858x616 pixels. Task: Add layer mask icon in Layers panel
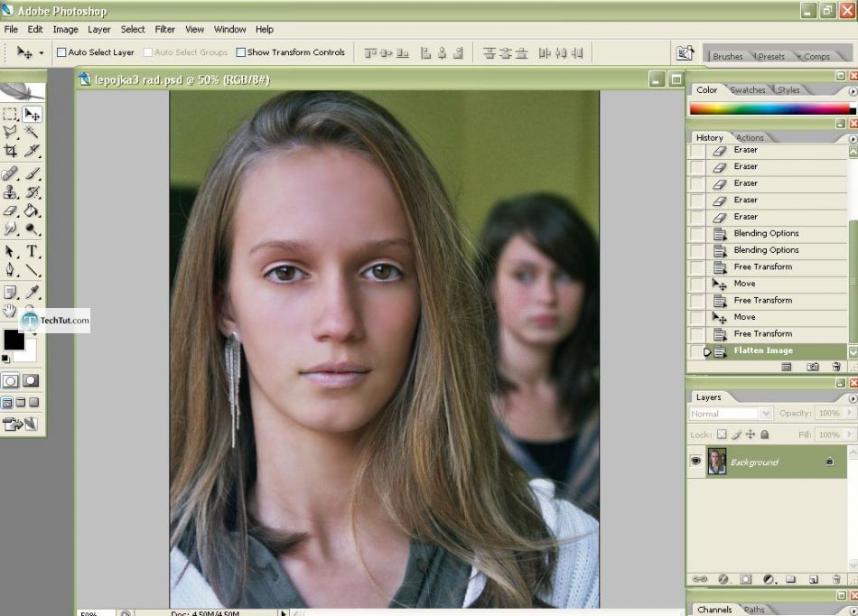745,579
